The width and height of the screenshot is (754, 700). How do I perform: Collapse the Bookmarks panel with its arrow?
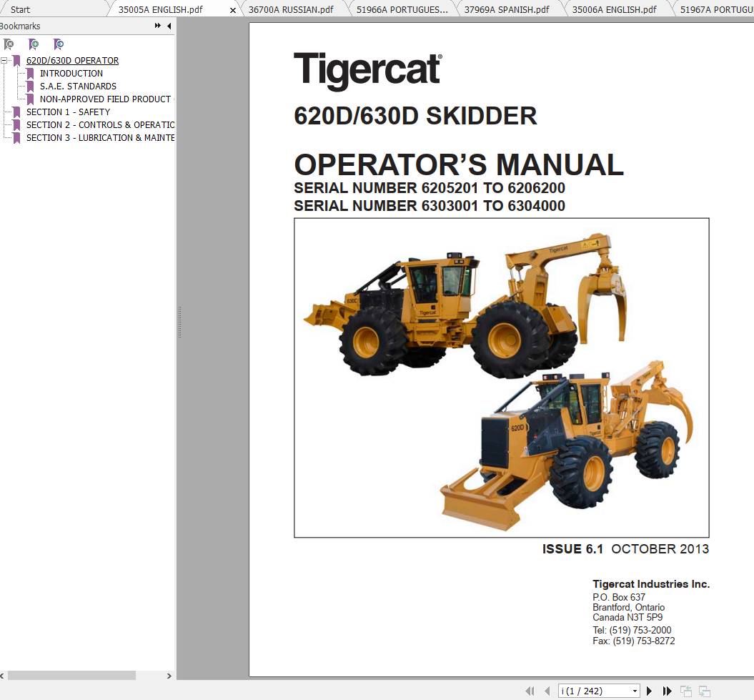click(x=168, y=26)
